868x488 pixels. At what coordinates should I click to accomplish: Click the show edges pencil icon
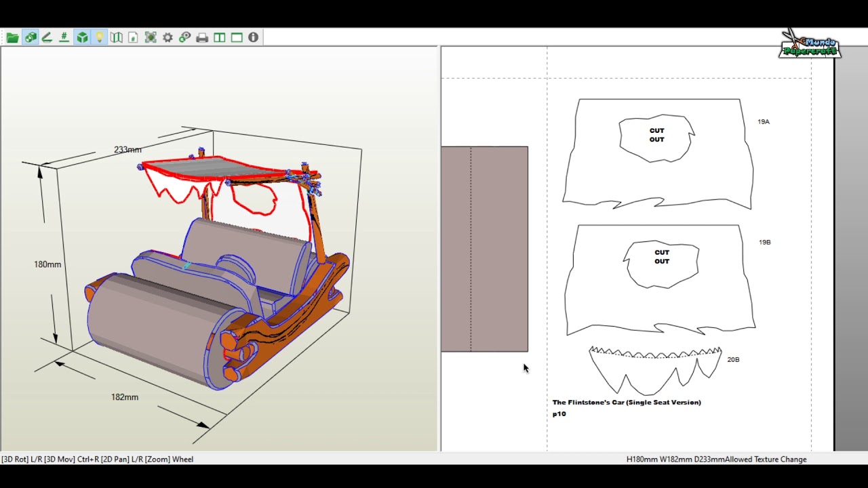(x=47, y=37)
